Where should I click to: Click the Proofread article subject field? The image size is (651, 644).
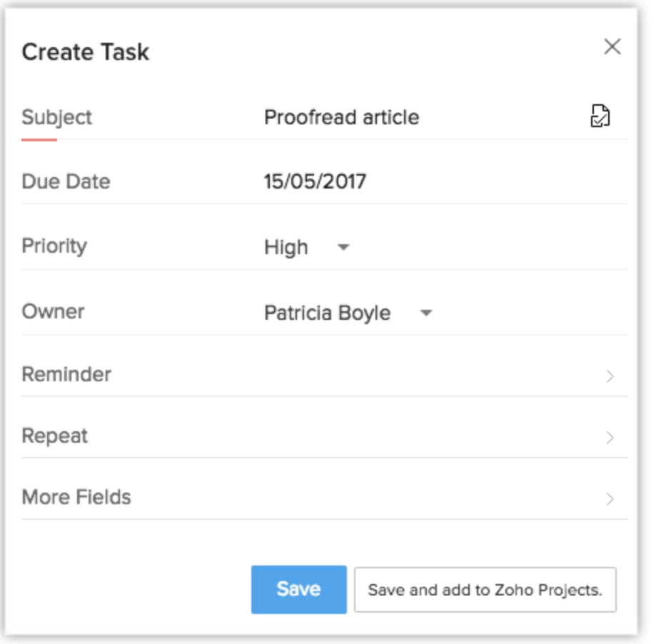(x=342, y=117)
